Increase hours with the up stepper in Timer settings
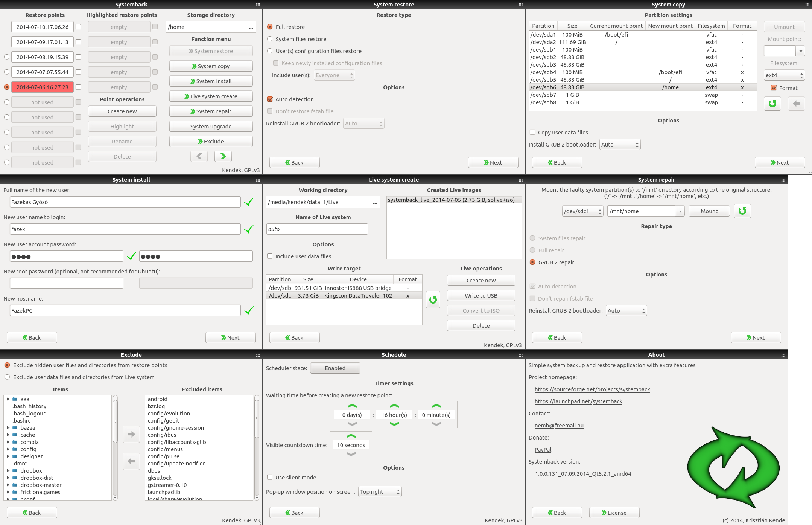Viewport: 812px width, 525px height. pyautogui.click(x=394, y=406)
